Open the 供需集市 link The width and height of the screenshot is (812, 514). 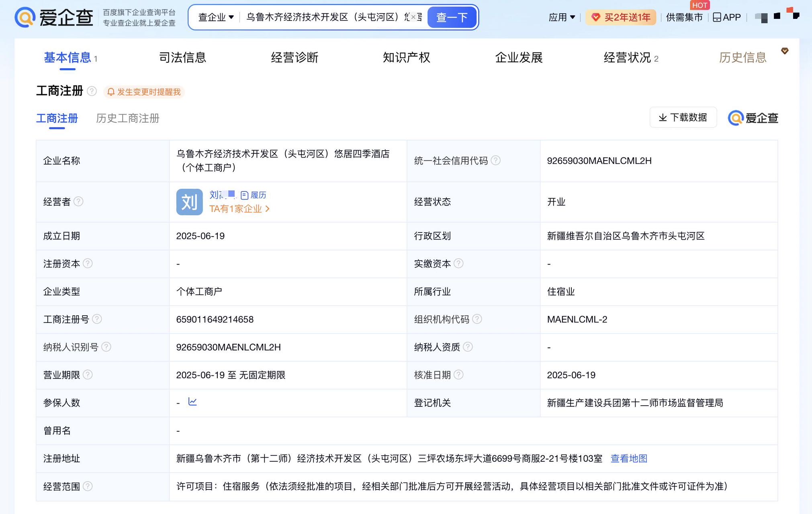click(x=684, y=17)
